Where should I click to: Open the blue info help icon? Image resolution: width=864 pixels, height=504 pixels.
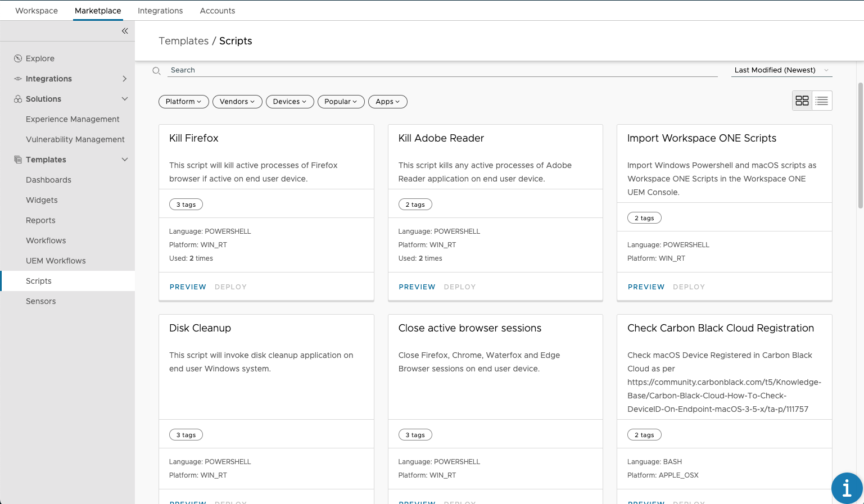click(x=847, y=488)
